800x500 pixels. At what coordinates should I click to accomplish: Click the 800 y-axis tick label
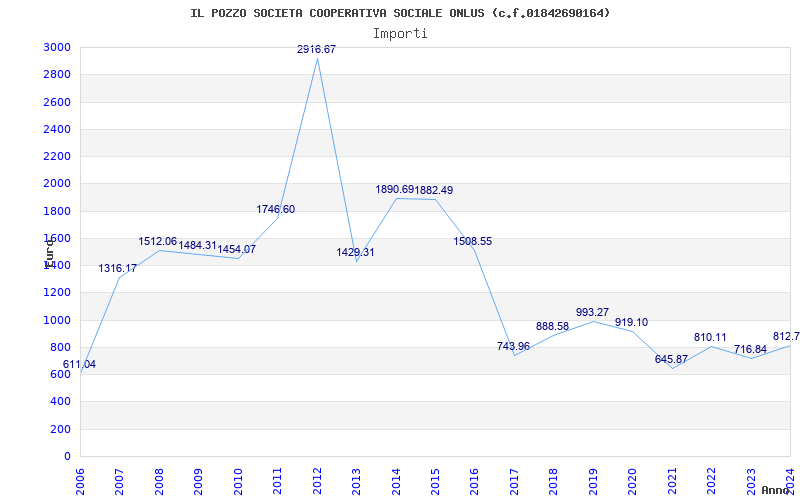click(60, 347)
